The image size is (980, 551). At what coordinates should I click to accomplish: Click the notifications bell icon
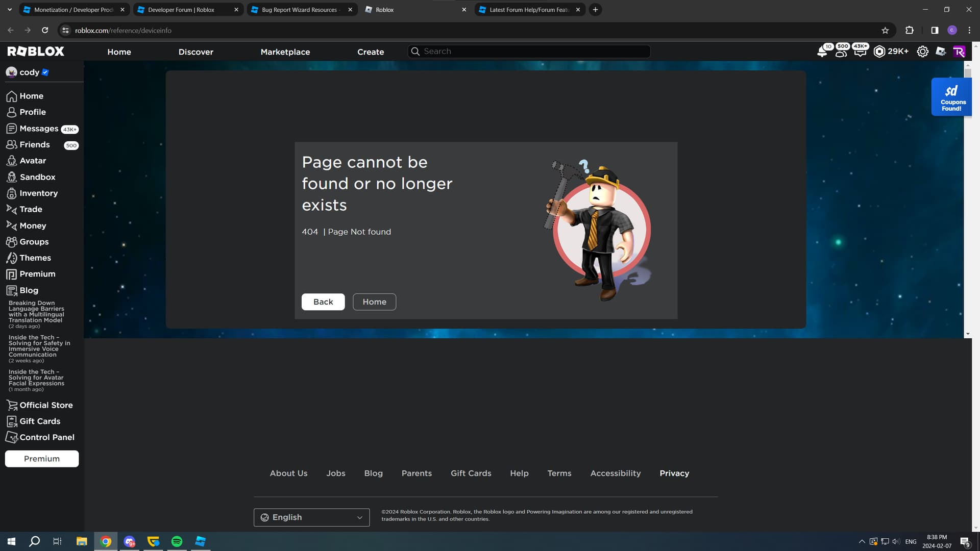(822, 52)
